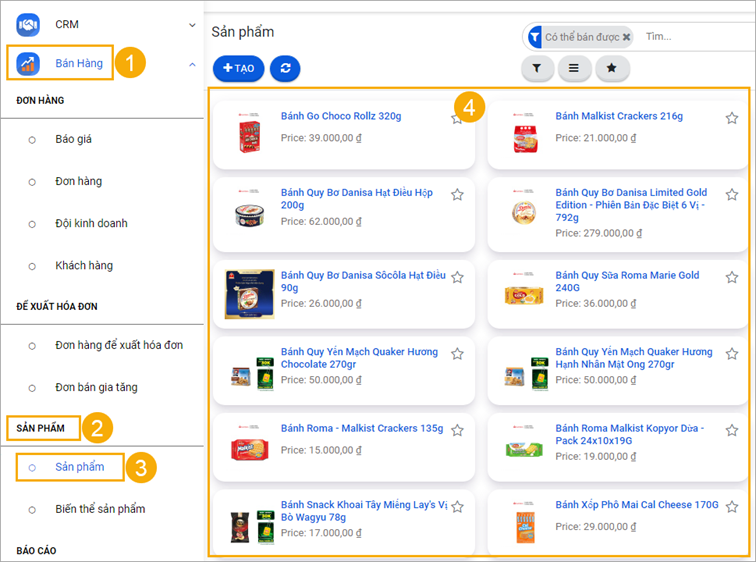756x562 pixels.
Task: Click the CRM module label
Action: [67, 25]
